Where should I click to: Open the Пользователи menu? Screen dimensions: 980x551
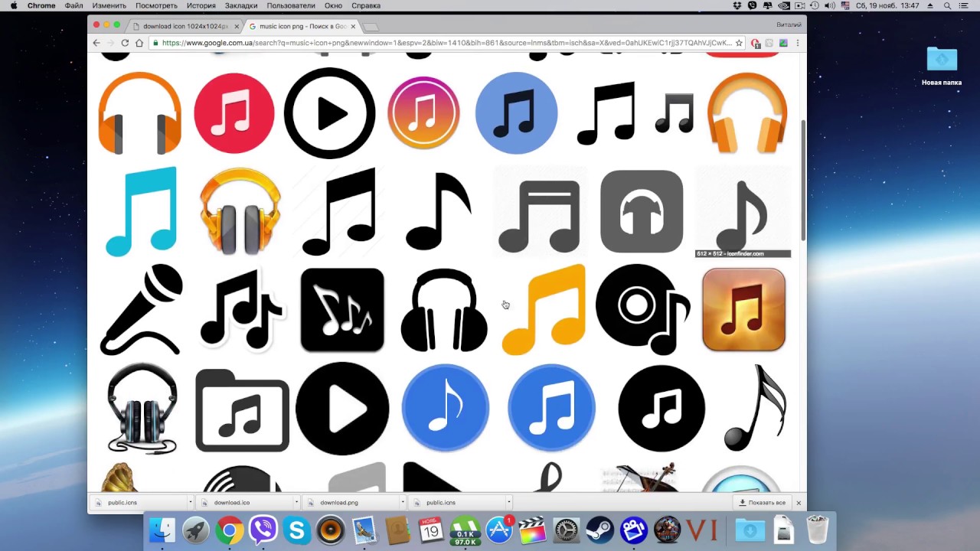(x=291, y=5)
